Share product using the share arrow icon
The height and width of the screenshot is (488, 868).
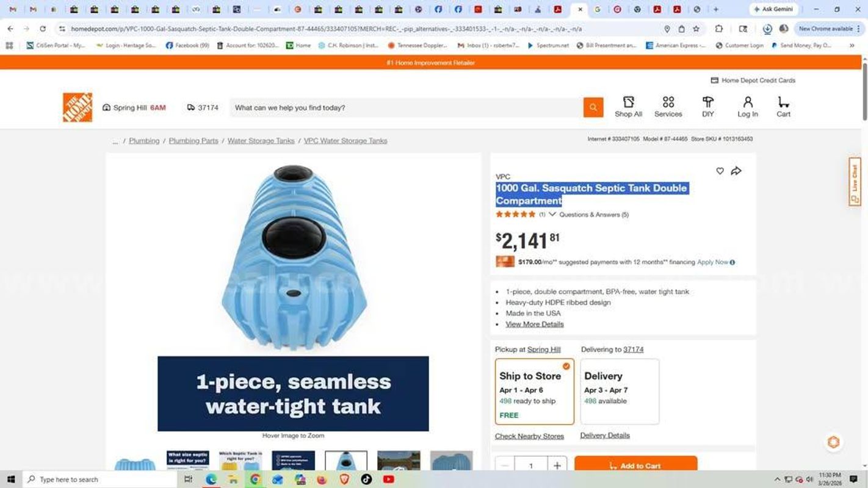(x=736, y=171)
